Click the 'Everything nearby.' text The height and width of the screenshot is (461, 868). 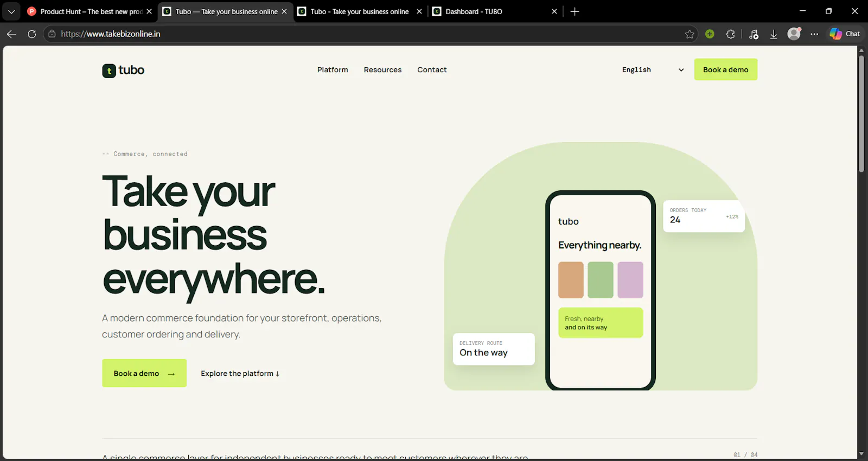[599, 245]
